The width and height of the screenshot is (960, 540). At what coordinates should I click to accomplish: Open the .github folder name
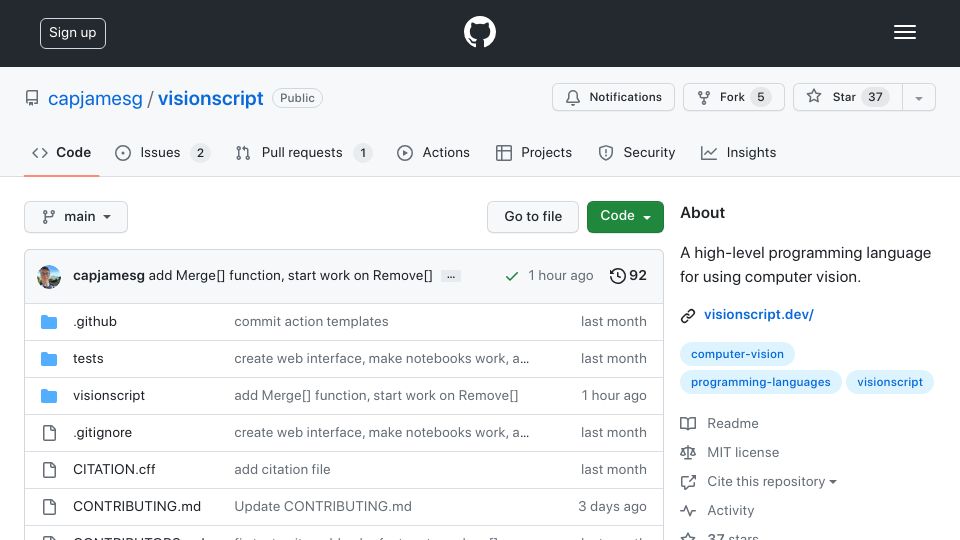[95, 322]
